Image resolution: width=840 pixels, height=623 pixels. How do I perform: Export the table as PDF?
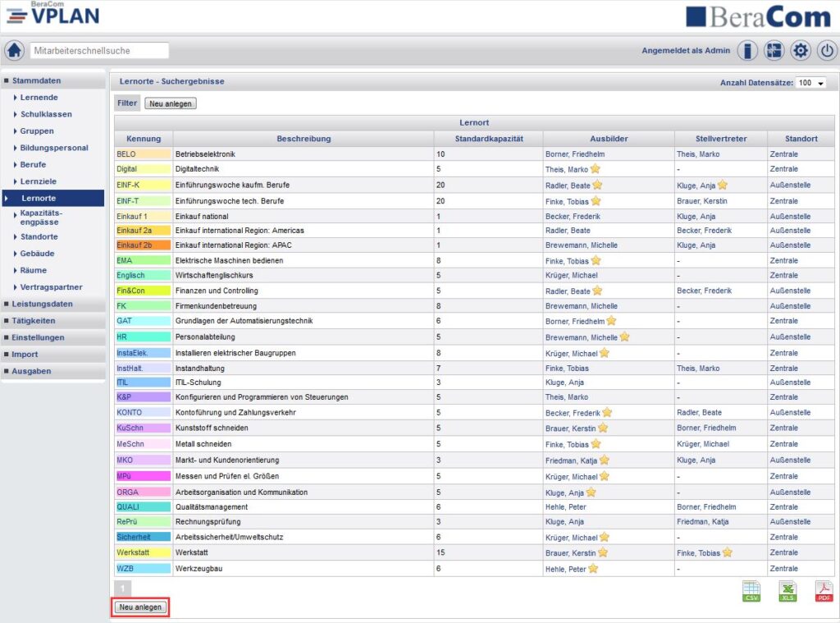pos(824,591)
